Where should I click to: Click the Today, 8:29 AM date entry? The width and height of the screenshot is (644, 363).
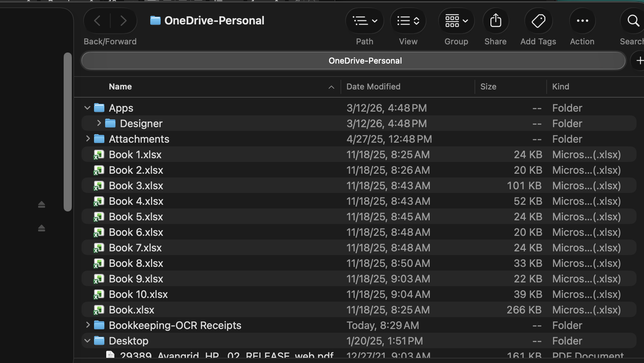point(383,325)
